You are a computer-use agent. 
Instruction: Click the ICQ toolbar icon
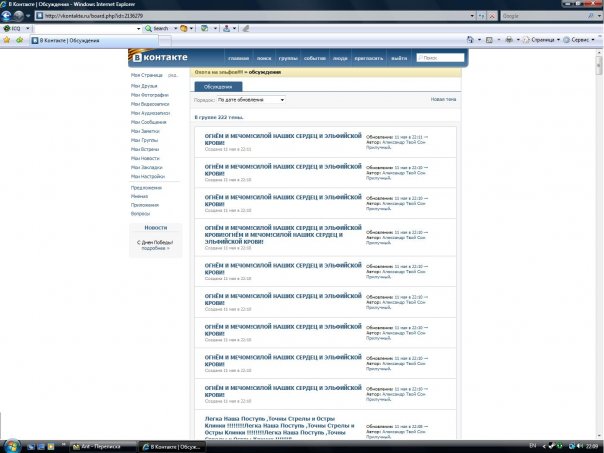click(x=11, y=28)
